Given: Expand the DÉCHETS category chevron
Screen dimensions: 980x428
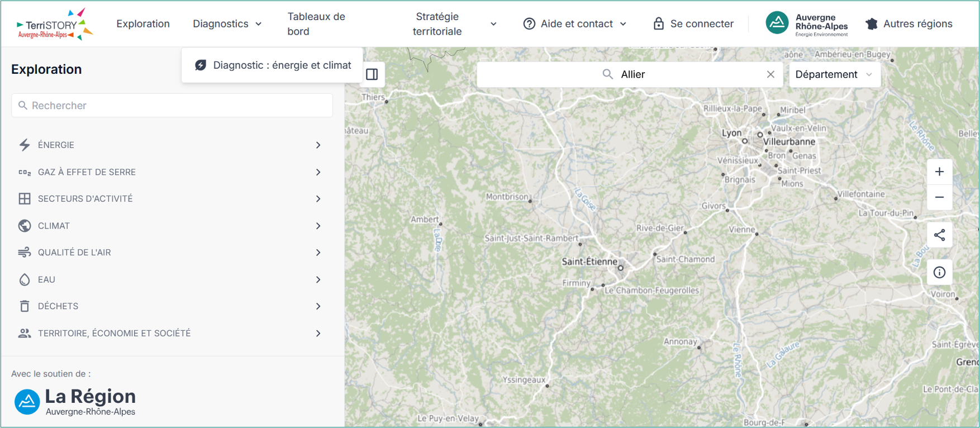Looking at the screenshot, I should (318, 306).
